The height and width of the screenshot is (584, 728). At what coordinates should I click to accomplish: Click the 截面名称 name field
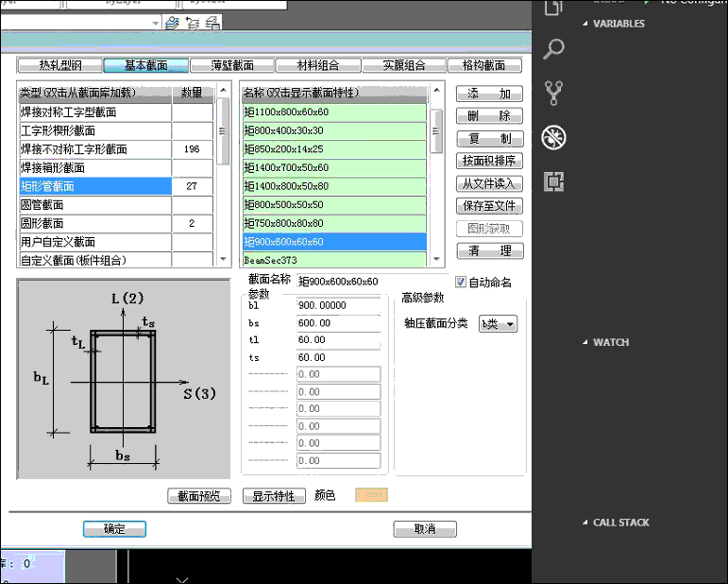click(371, 281)
